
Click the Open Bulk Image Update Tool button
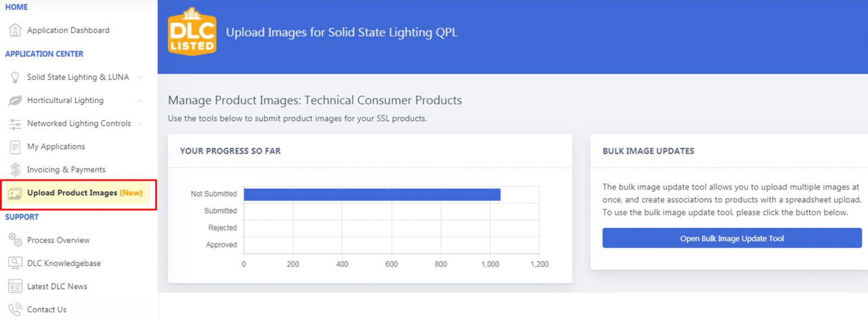[x=732, y=238]
